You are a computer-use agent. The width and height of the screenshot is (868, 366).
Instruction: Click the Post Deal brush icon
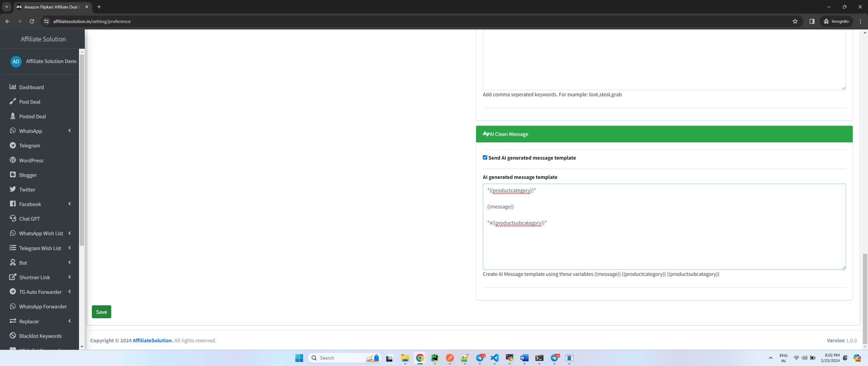coord(13,101)
